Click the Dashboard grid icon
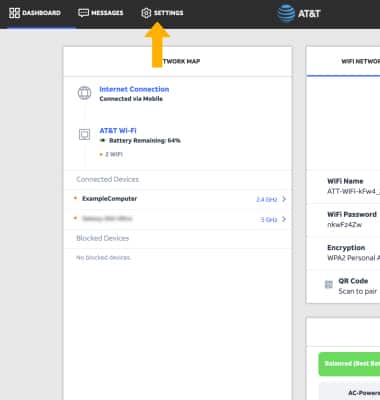Screen dimensions: 380x400 pos(14,13)
